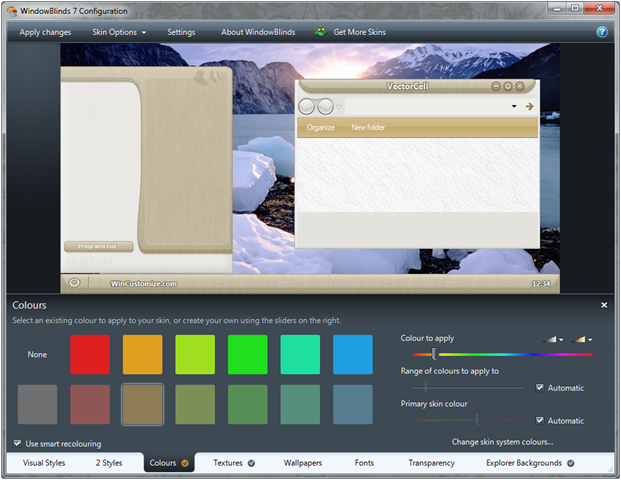Click the WindowBlinds app icon in title bar

click(11, 9)
